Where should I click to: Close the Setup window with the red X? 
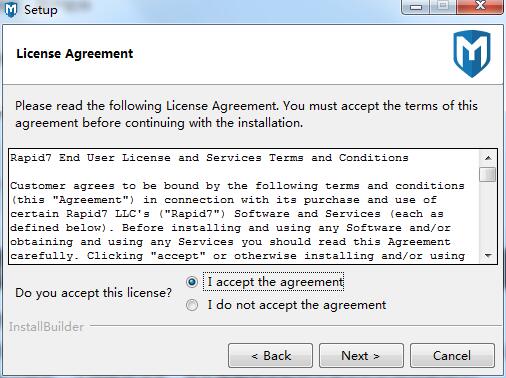click(480, 6)
